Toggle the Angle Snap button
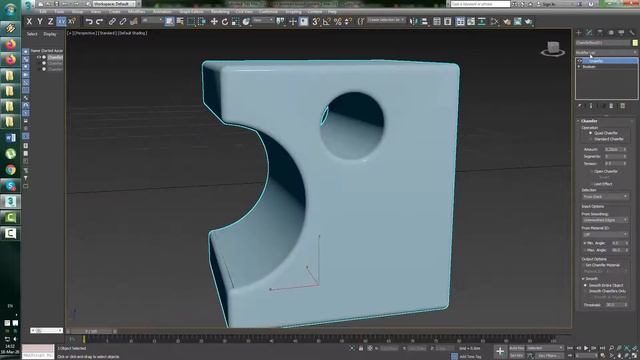 [327, 22]
